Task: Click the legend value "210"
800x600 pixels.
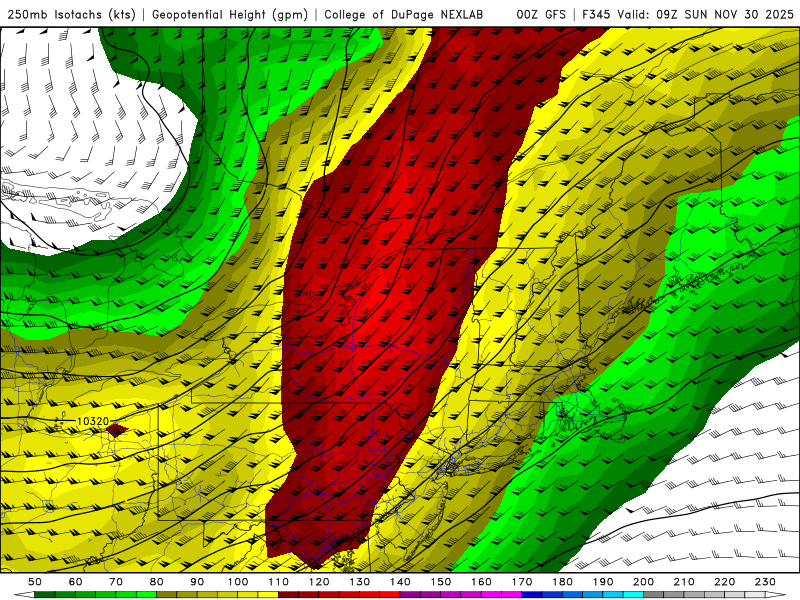Action: (684, 582)
